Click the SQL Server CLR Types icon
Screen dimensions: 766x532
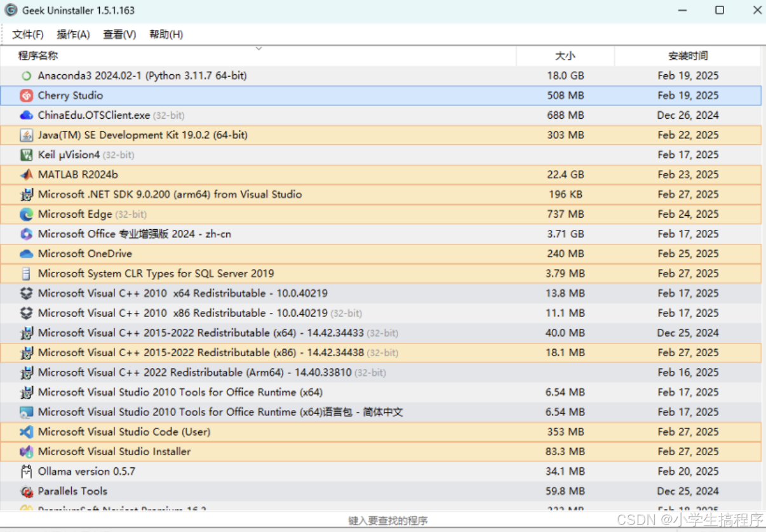[26, 274]
